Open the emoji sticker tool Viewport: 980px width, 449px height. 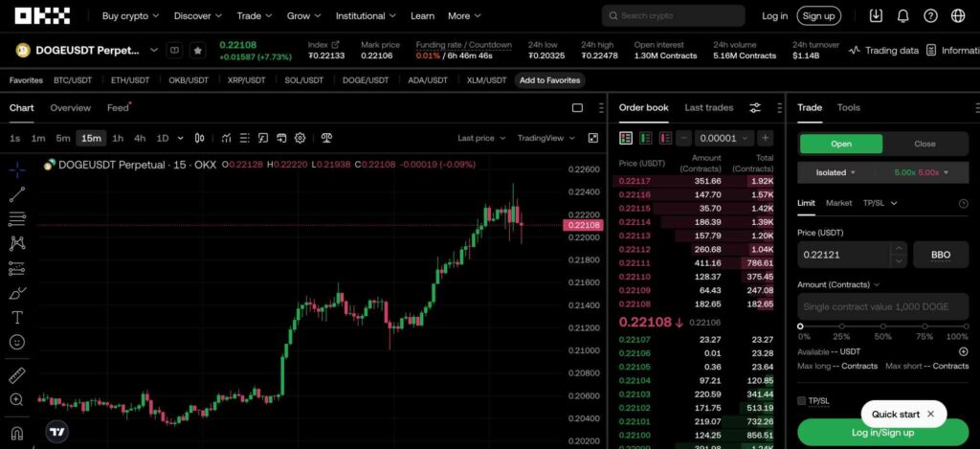click(x=17, y=342)
